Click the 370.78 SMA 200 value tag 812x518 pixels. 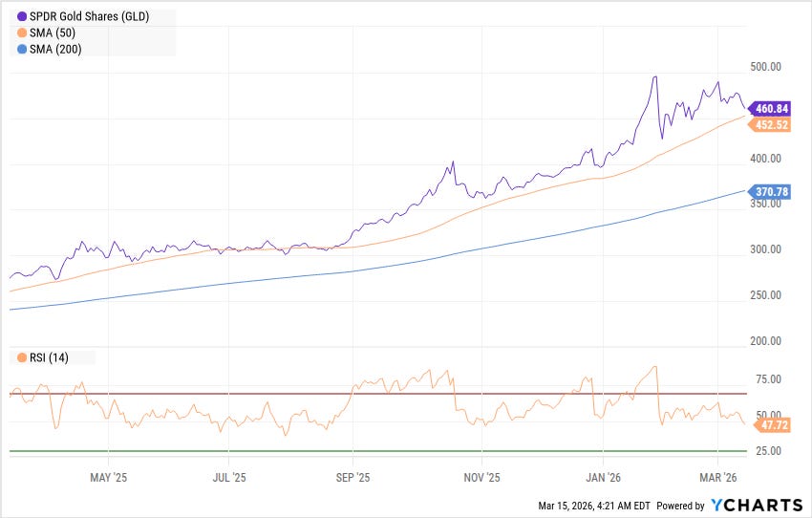[x=770, y=192]
